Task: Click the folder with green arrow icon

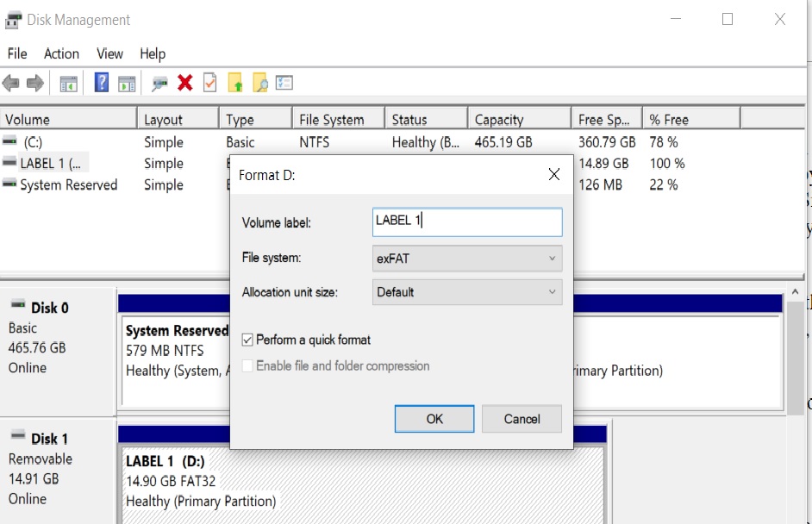Action: (x=234, y=83)
